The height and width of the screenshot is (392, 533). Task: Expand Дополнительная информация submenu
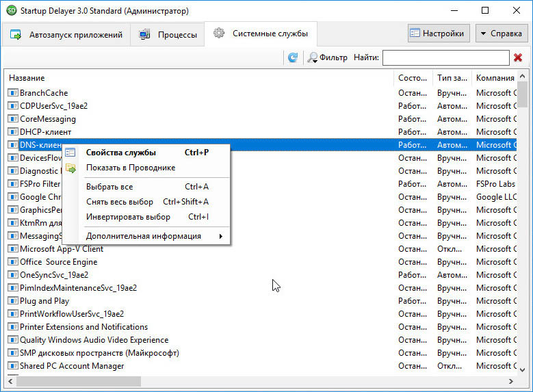pos(146,236)
